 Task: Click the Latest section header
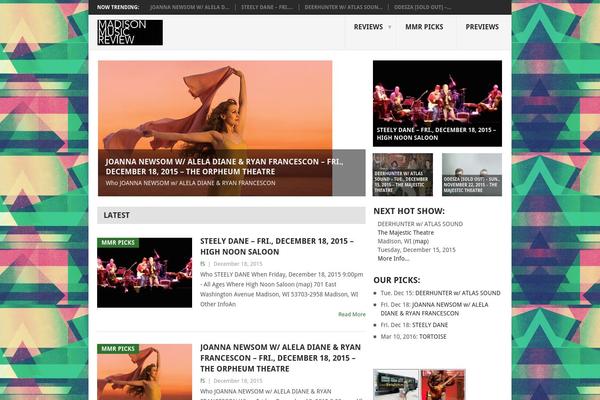[x=232, y=215]
